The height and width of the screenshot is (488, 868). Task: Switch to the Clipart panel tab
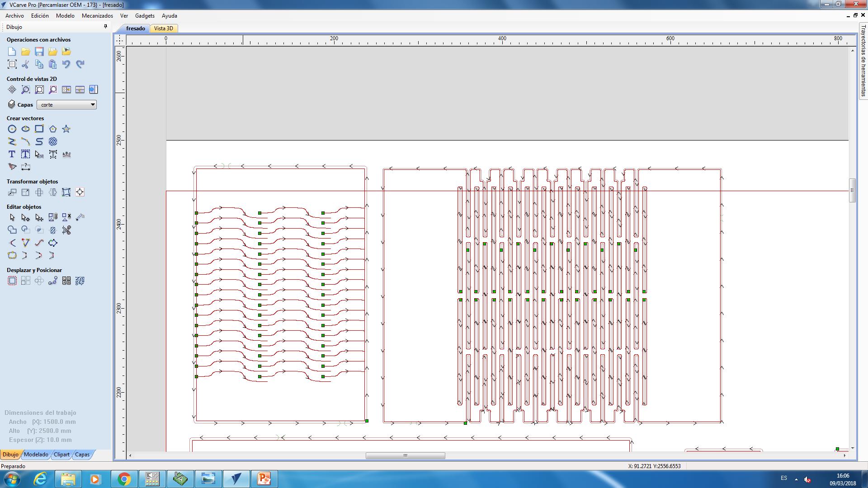61,455
